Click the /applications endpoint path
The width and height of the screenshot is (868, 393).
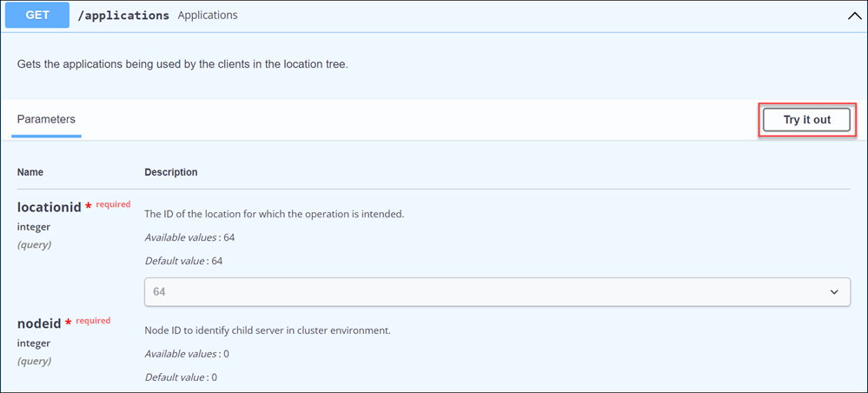point(123,16)
